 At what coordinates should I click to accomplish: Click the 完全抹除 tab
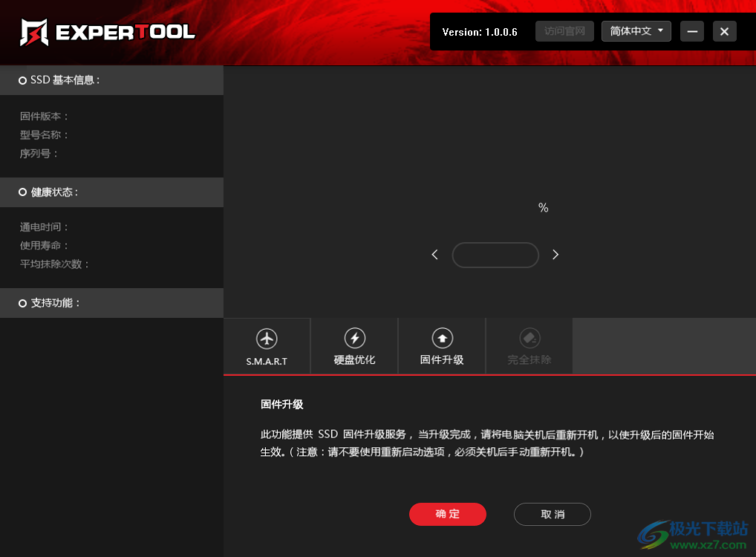pos(529,346)
